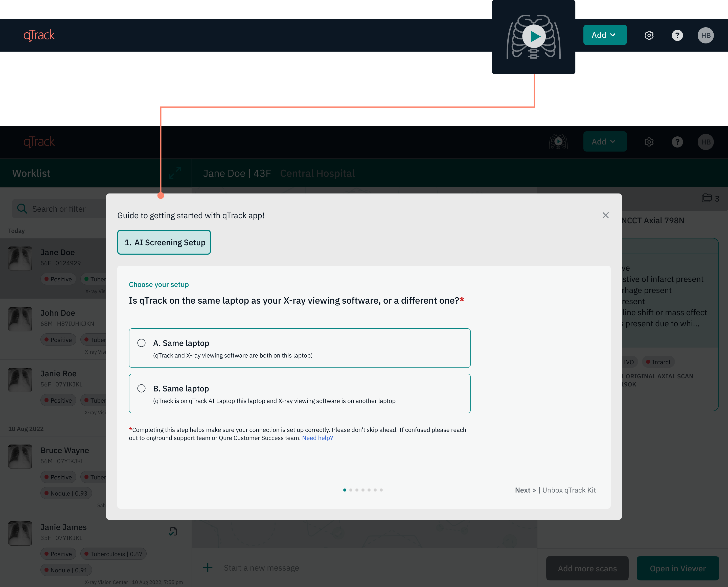Open Jane Doe X-ray thumbnail
Screen dimensions: 728x587
[x=20, y=258]
